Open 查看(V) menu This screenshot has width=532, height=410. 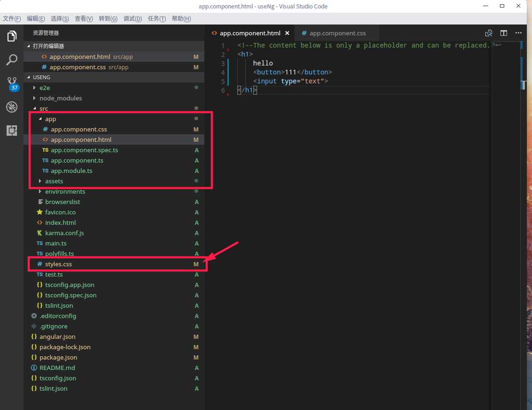tap(84, 19)
